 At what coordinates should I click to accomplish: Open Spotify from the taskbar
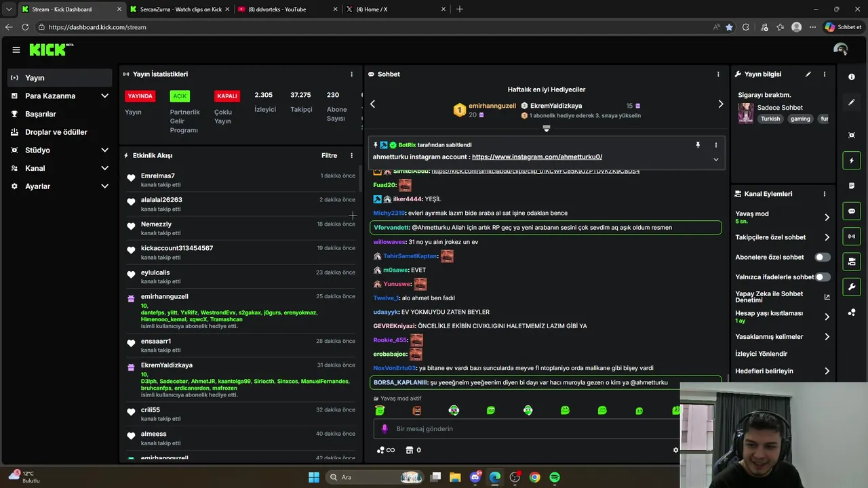click(x=555, y=477)
